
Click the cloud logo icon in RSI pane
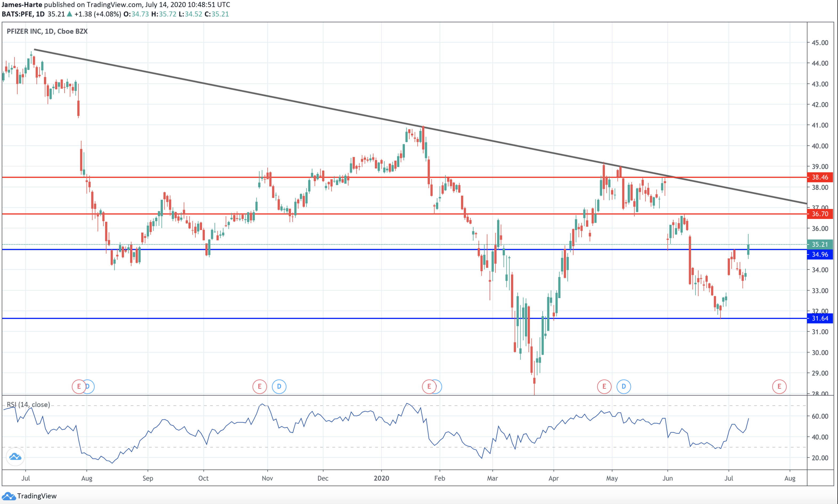(15, 457)
